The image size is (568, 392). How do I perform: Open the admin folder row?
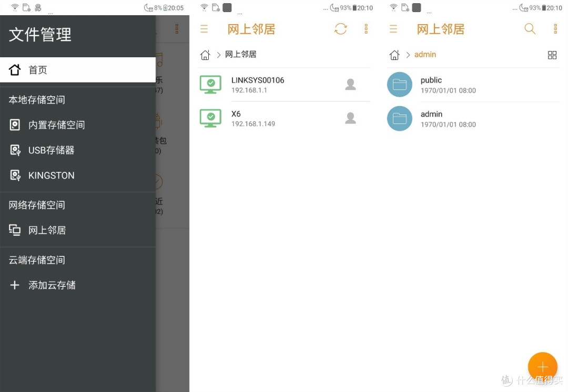473,119
